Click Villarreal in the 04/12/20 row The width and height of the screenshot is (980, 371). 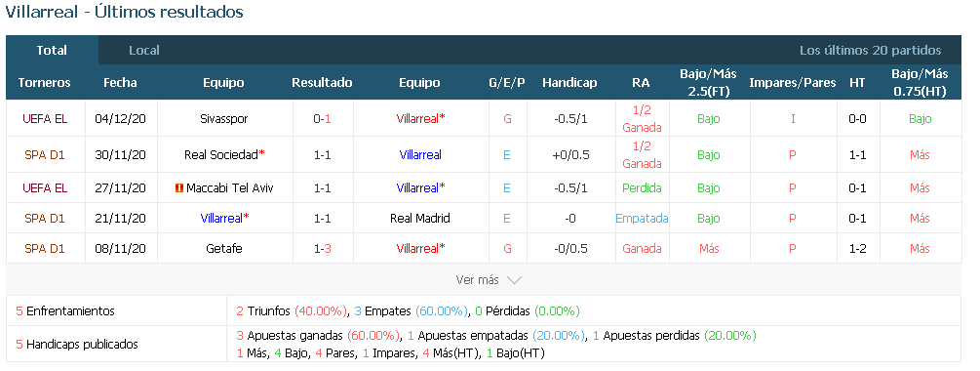click(x=420, y=119)
